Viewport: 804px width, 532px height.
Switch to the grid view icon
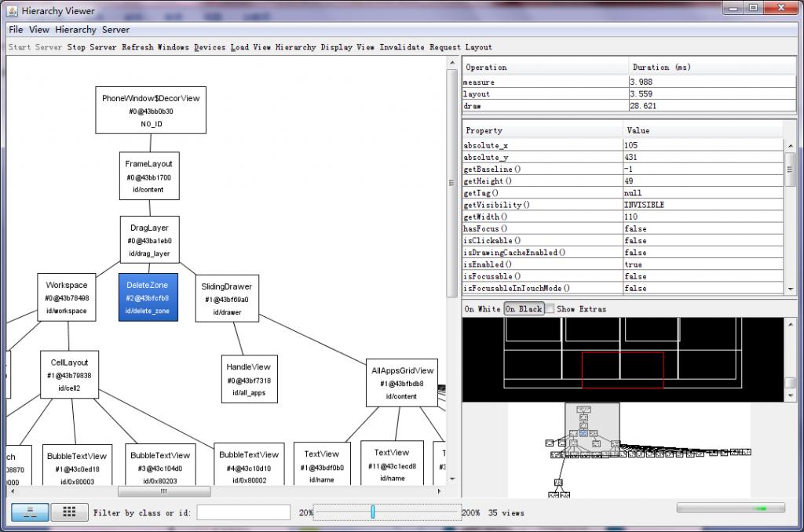[x=69, y=512]
